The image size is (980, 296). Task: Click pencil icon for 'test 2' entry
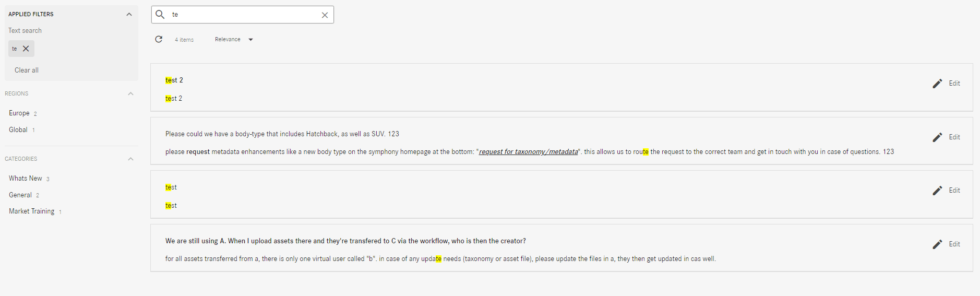937,84
